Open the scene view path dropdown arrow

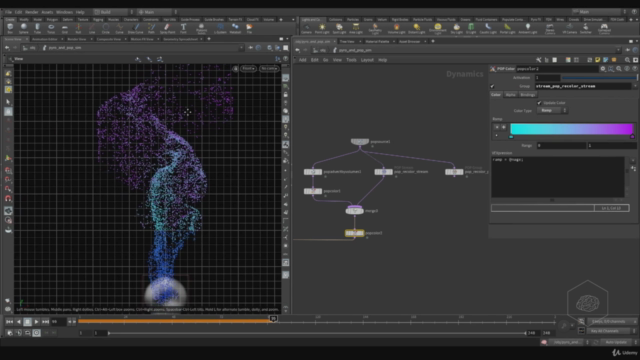(241, 48)
